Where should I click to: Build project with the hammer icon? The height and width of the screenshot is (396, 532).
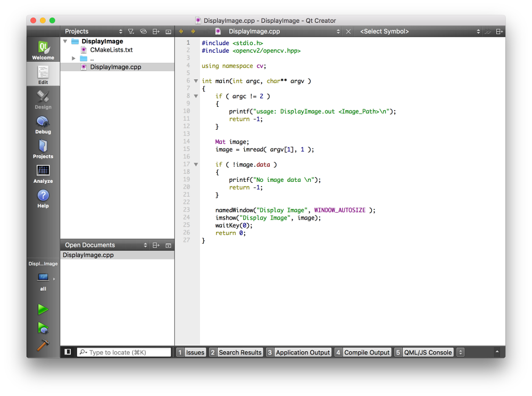43,345
